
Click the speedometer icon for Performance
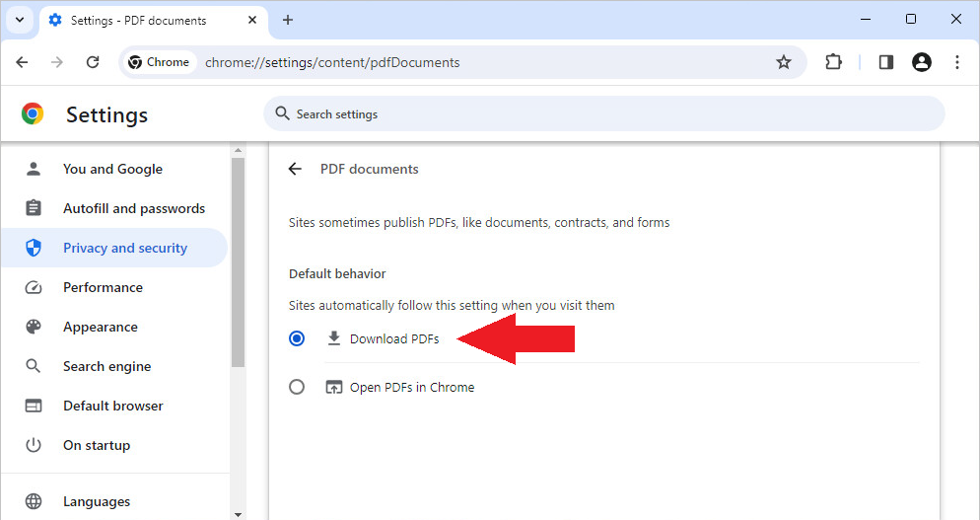pyautogui.click(x=34, y=287)
